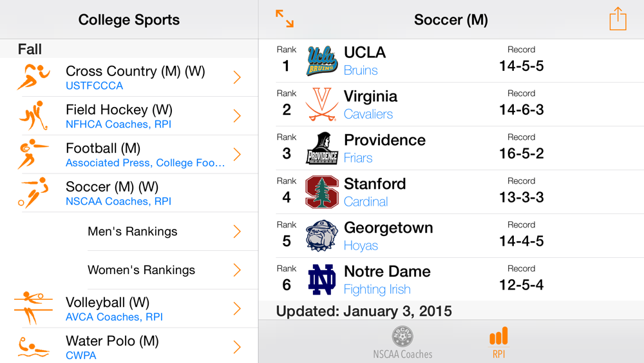Tap the Water Polo swimmer icon
644x363 pixels.
[33, 347]
